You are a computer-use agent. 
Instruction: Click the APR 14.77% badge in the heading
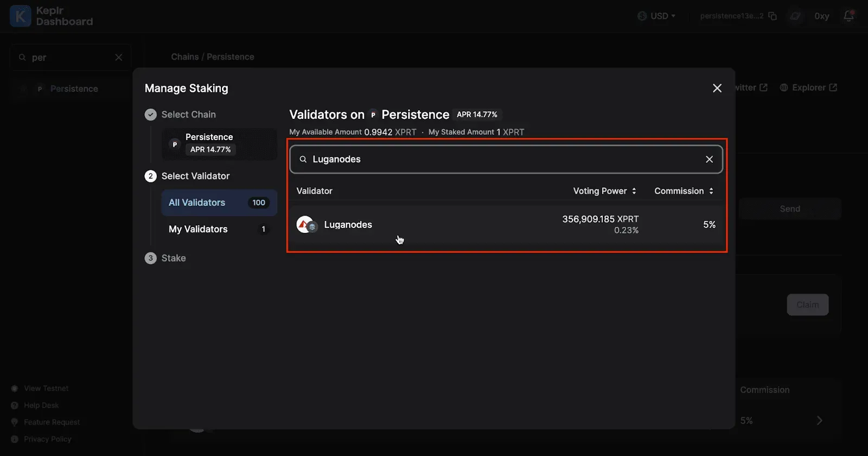tap(477, 115)
